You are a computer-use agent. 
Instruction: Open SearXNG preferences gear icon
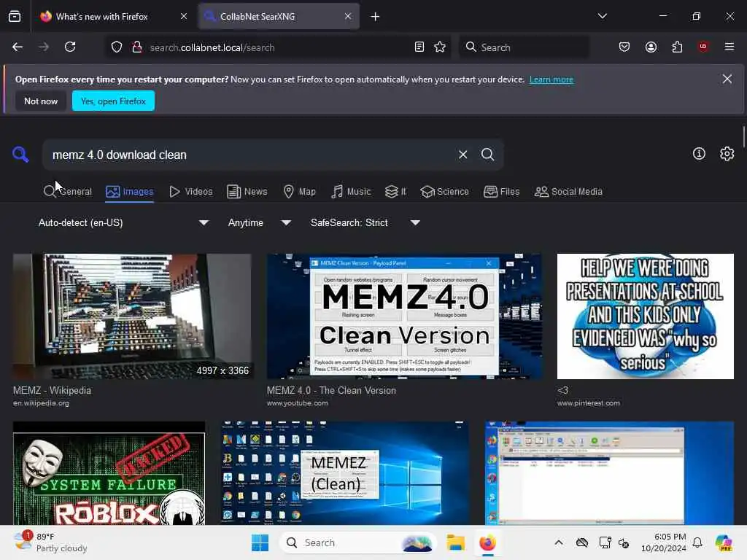pos(727,153)
